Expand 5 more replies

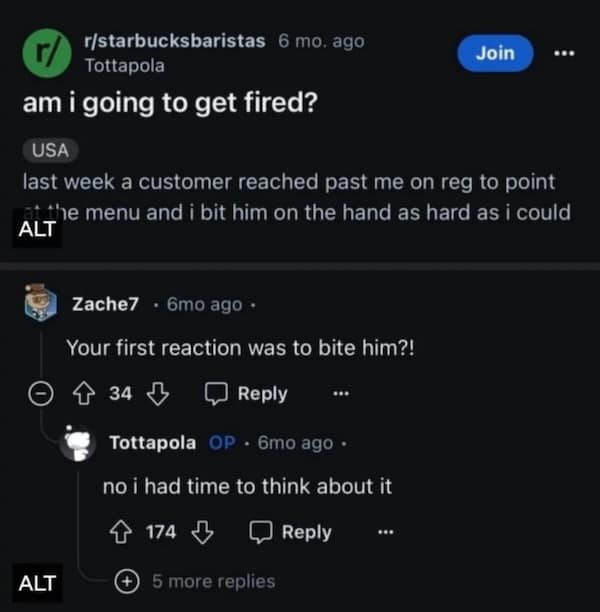(129, 581)
